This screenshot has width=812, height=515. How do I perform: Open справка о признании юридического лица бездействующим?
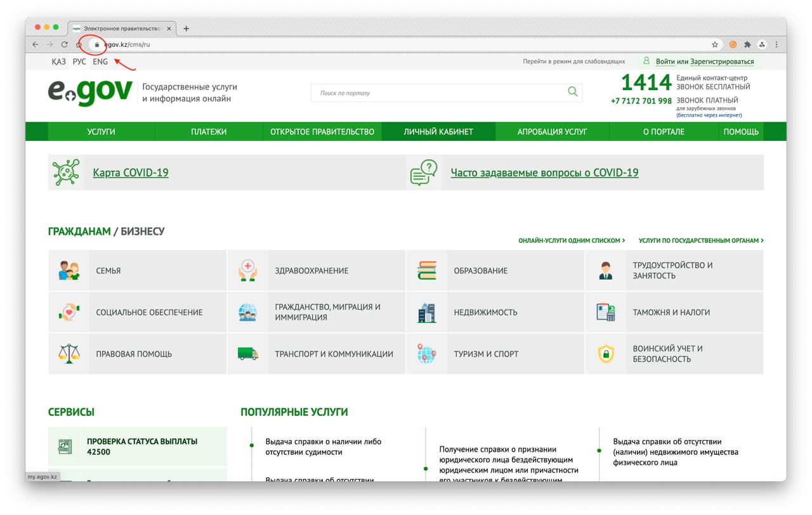(x=509, y=465)
